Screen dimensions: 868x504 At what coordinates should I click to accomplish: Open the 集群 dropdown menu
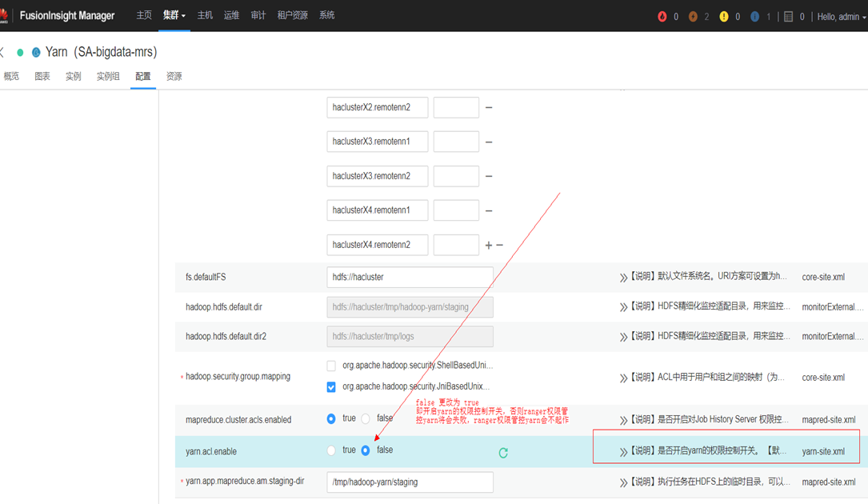pyautogui.click(x=174, y=15)
